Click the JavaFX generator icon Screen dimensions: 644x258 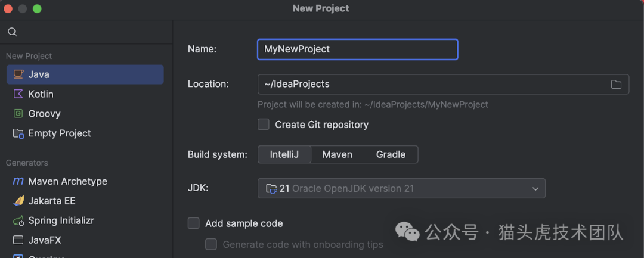pyautogui.click(x=18, y=240)
